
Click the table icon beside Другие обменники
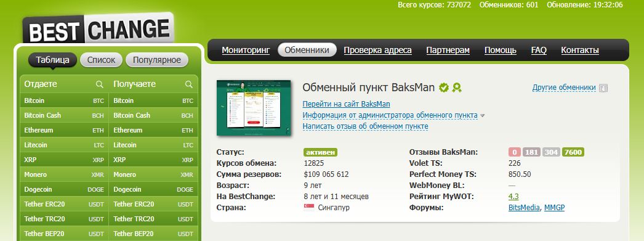tap(603, 88)
